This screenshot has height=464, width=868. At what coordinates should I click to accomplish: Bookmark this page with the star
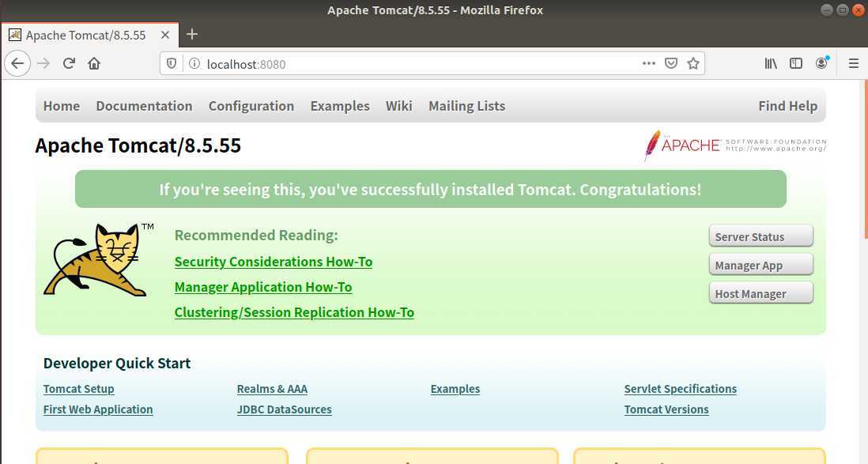click(x=693, y=63)
